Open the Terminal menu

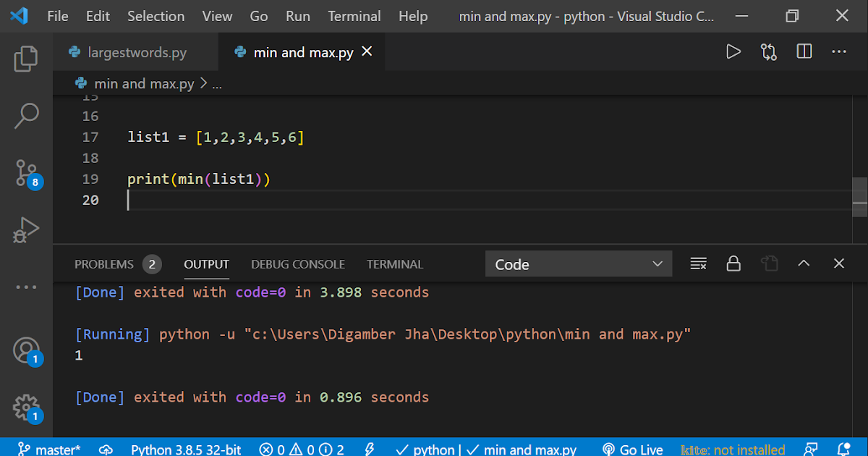click(354, 16)
